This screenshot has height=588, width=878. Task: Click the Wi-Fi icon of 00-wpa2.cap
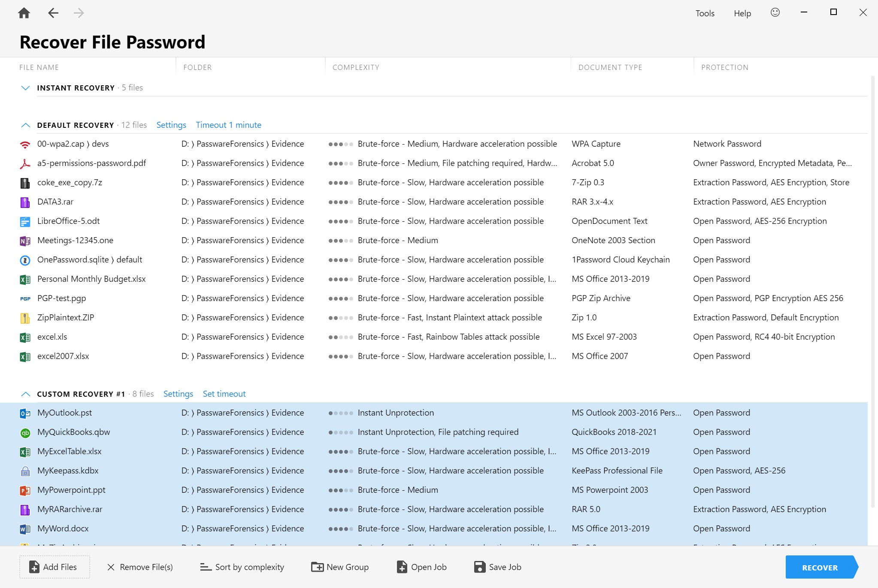click(25, 145)
